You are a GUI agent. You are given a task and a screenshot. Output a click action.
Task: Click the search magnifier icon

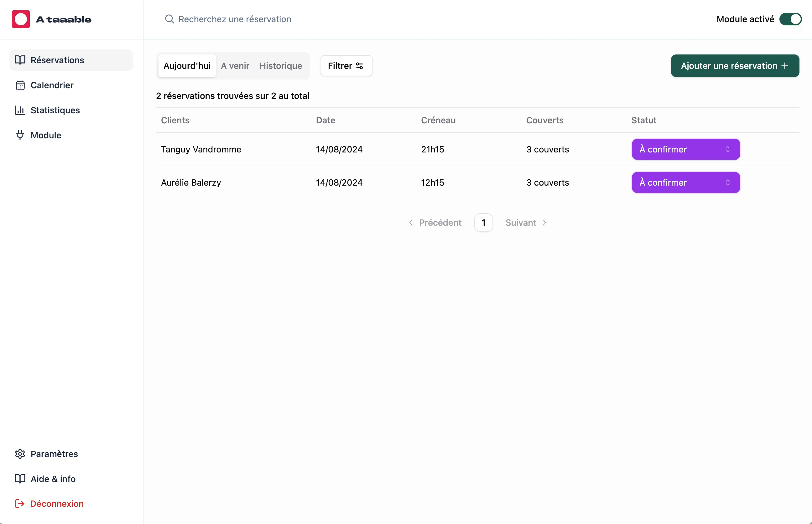point(169,19)
